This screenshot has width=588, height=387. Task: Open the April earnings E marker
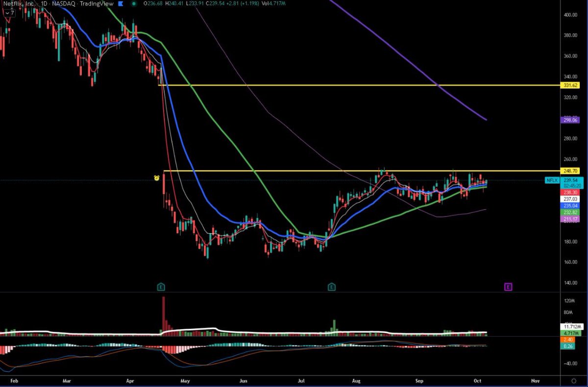coord(161,286)
